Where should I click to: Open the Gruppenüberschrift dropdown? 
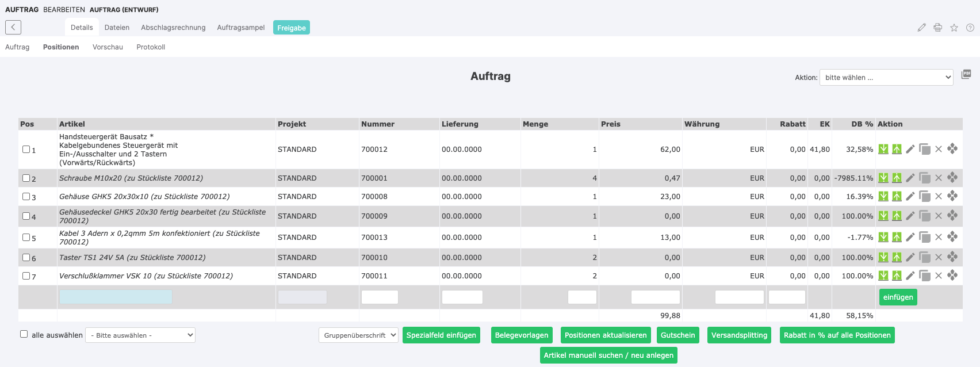pos(358,335)
